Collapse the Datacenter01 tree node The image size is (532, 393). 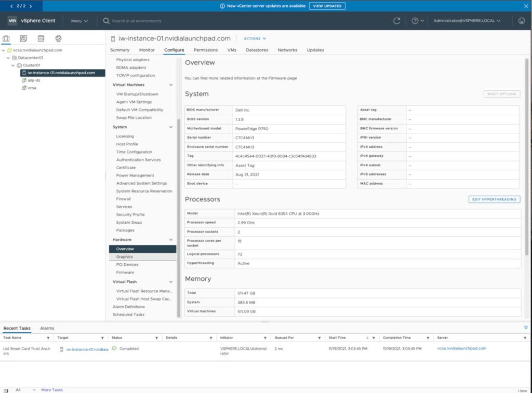[8, 58]
